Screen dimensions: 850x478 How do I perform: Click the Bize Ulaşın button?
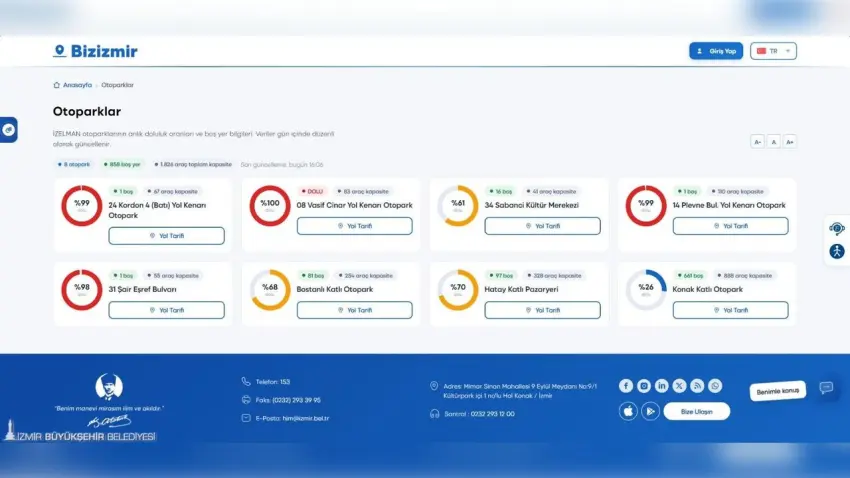pyautogui.click(x=697, y=411)
